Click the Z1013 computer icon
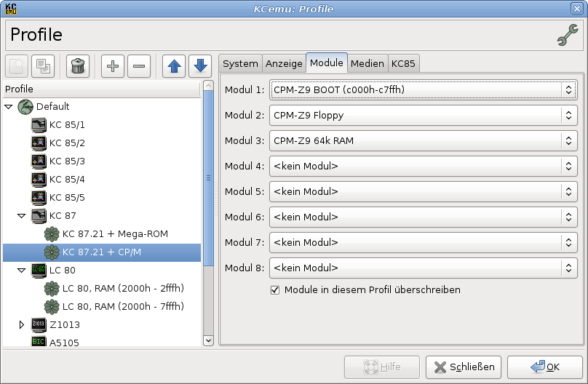Image resolution: width=588 pixels, height=384 pixels. click(39, 325)
